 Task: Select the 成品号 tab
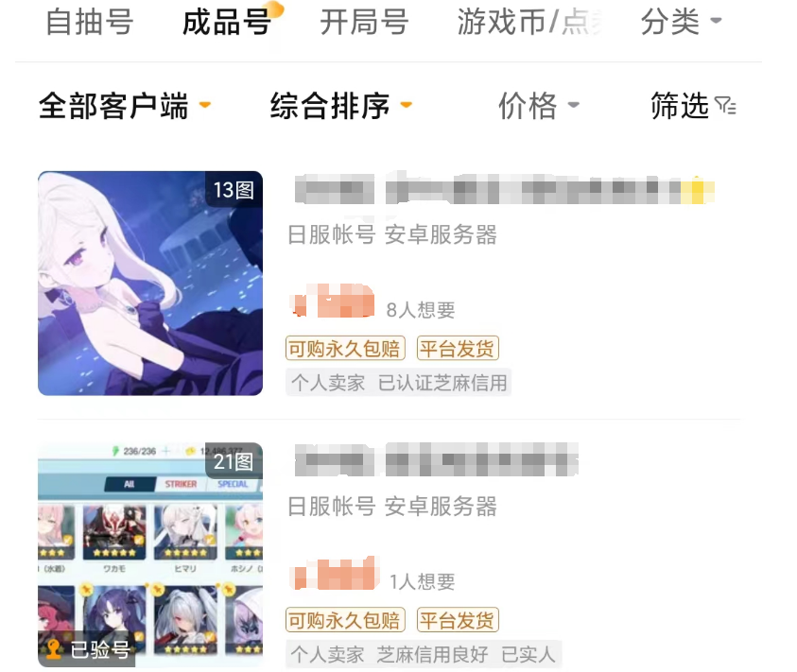coord(227,22)
